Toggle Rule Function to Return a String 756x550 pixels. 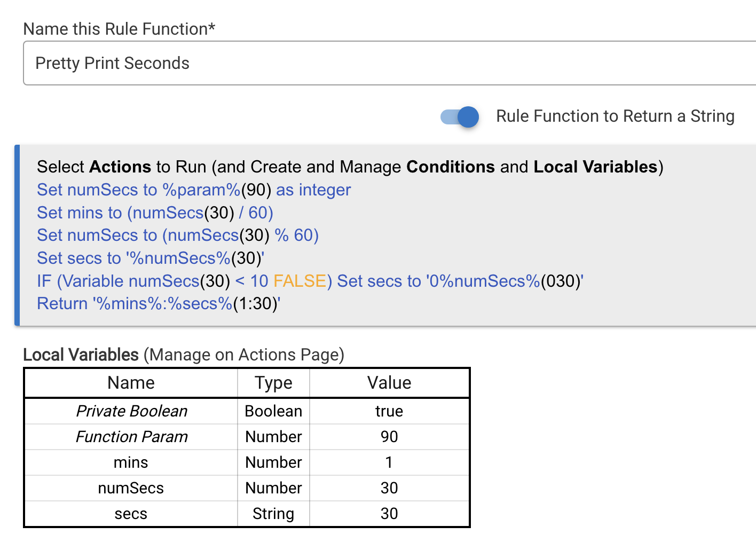point(460,116)
